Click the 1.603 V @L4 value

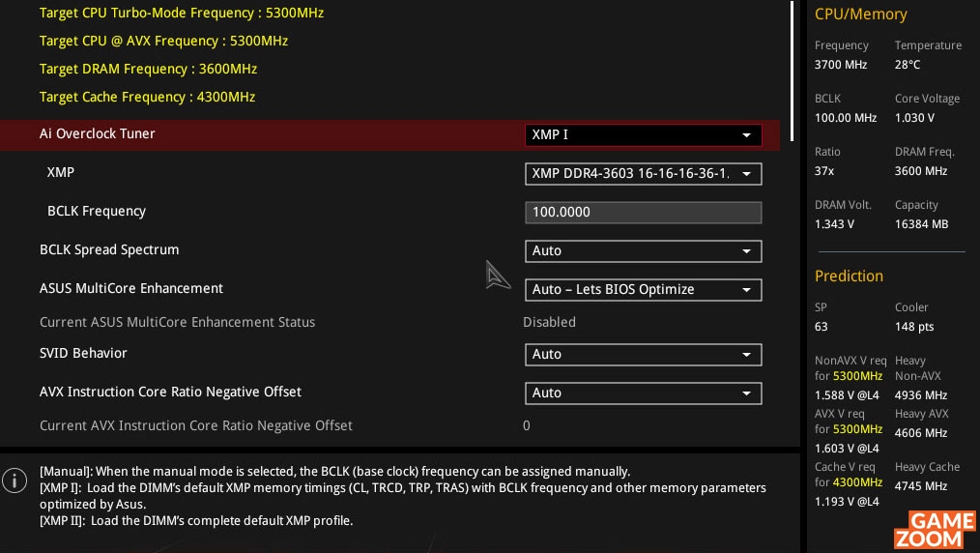point(847,448)
